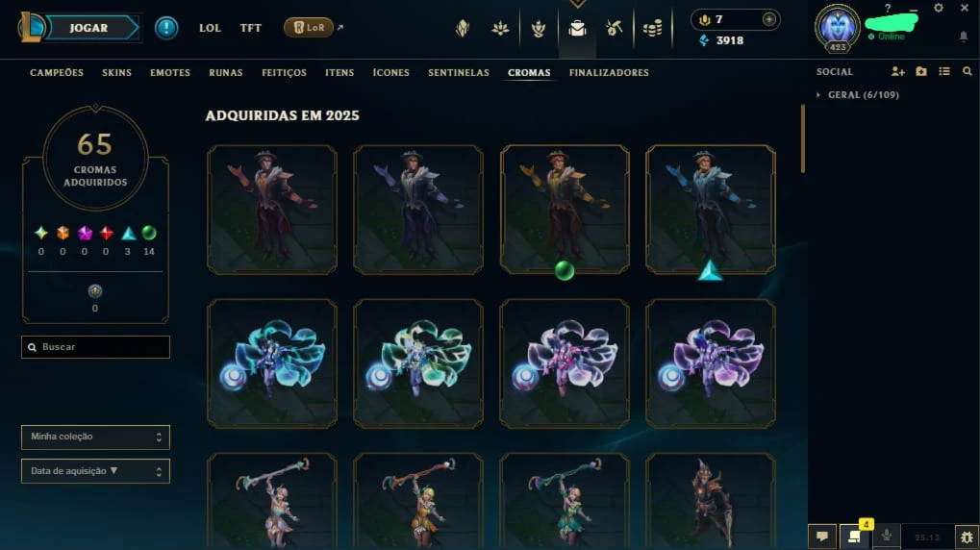Open the chat bubble icon
The width and height of the screenshot is (980, 550).
pyautogui.click(x=822, y=537)
